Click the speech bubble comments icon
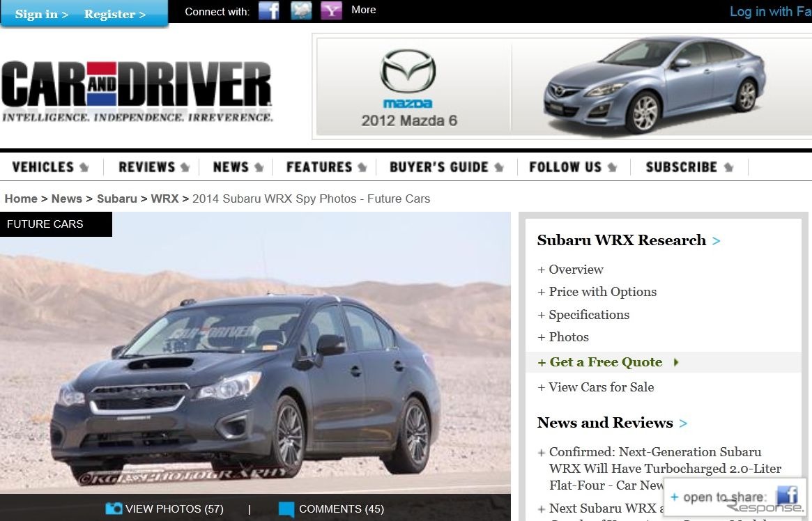The width and height of the screenshot is (812, 521). coord(286,509)
